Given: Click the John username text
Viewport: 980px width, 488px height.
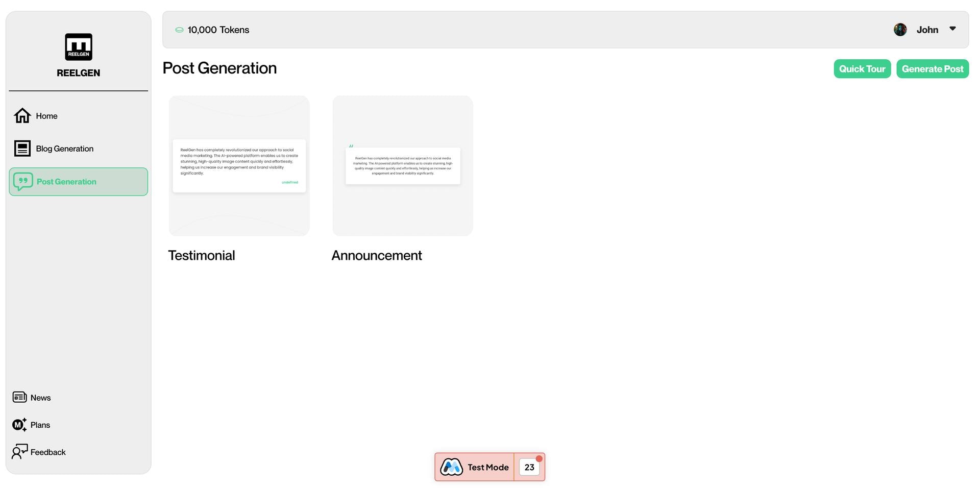Looking at the screenshot, I should point(927,30).
